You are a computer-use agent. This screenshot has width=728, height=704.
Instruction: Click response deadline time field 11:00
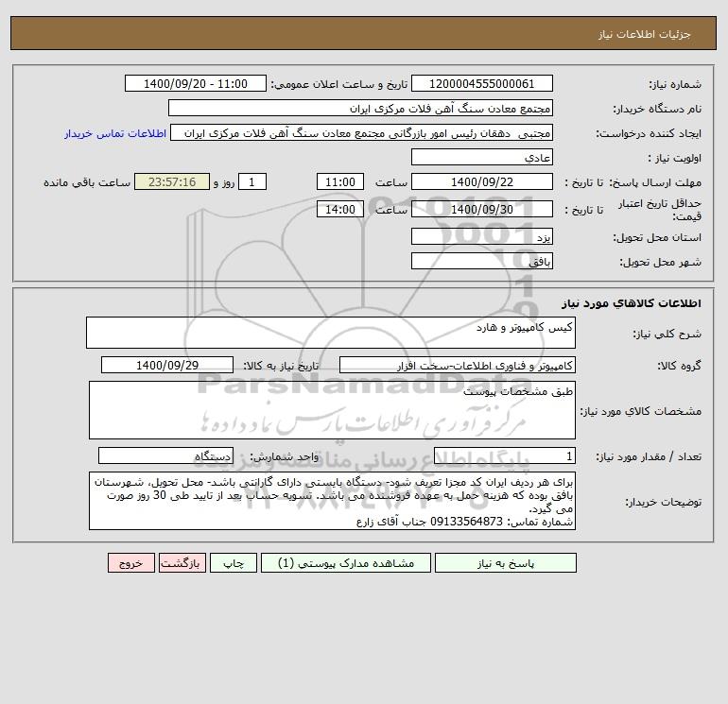(x=340, y=182)
